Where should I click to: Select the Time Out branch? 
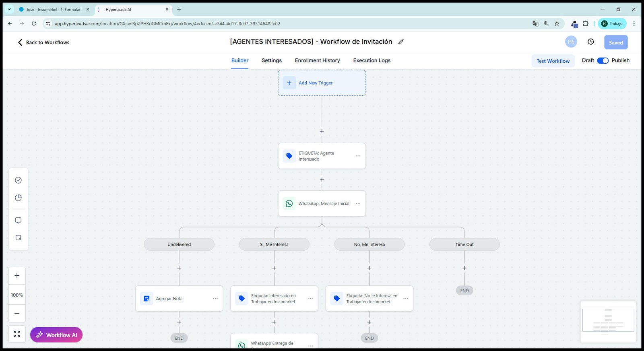[x=464, y=244]
